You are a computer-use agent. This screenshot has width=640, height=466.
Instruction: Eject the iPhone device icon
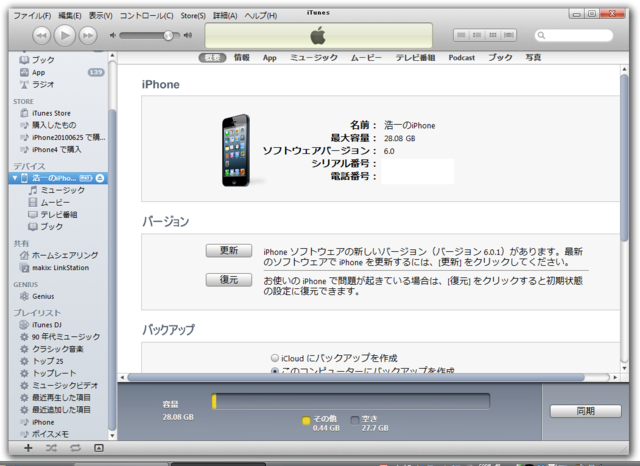pyautogui.click(x=100, y=178)
